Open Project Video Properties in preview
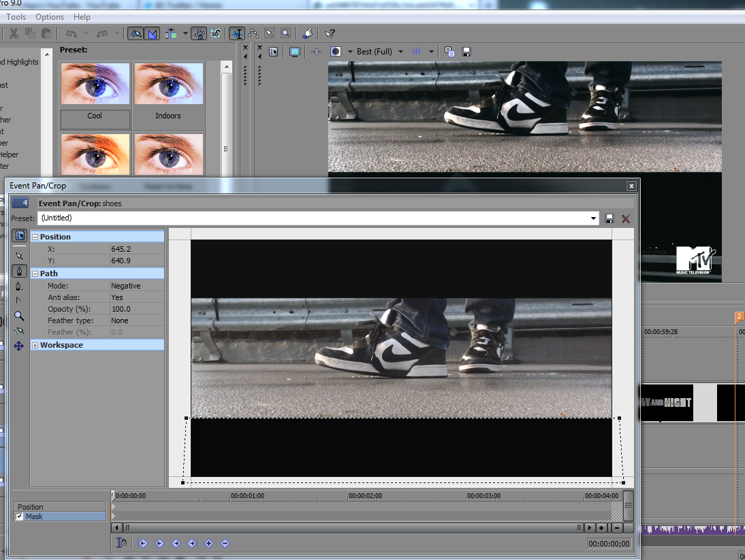Viewport: 745px width, 560px height. point(273,52)
